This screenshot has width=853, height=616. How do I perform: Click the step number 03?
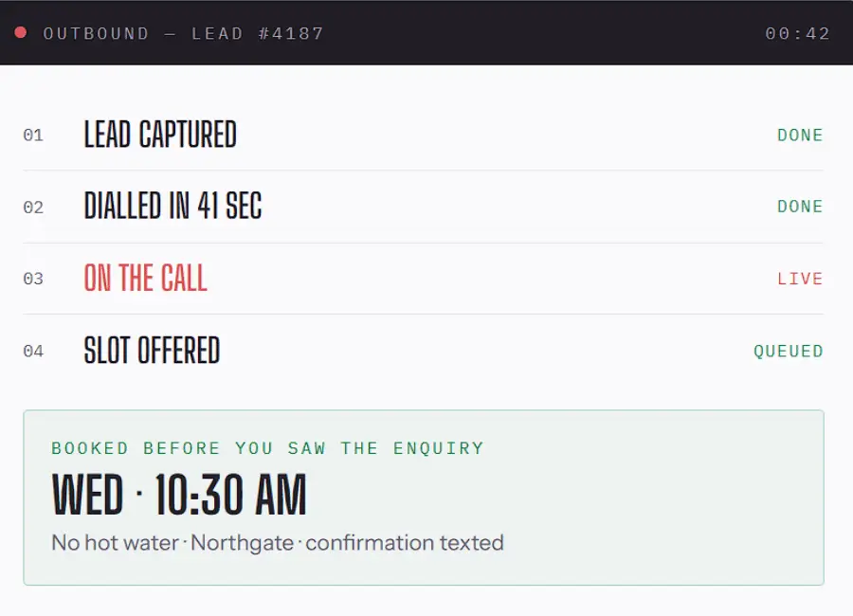pyautogui.click(x=33, y=279)
